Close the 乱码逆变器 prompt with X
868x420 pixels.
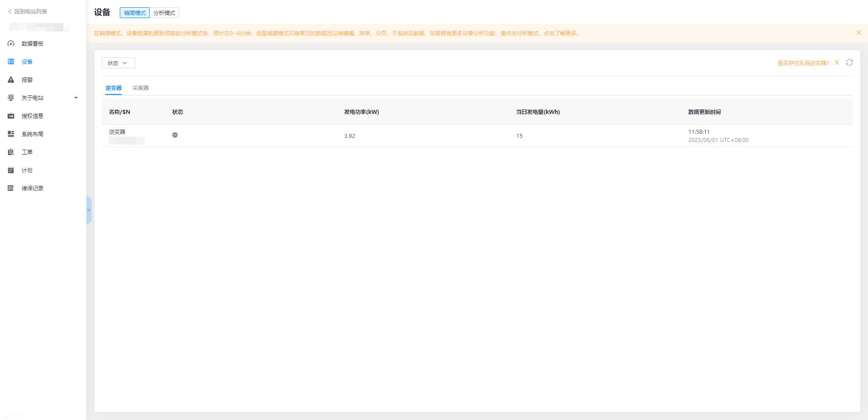(x=837, y=63)
